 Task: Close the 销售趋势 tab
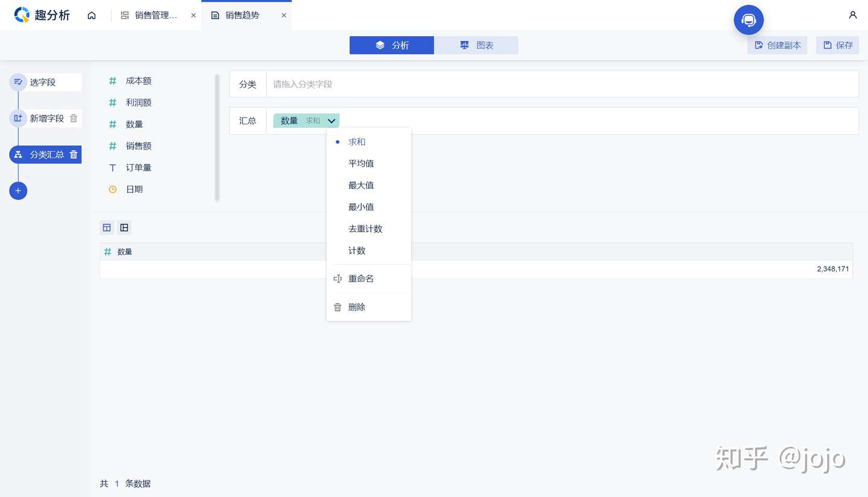284,16
